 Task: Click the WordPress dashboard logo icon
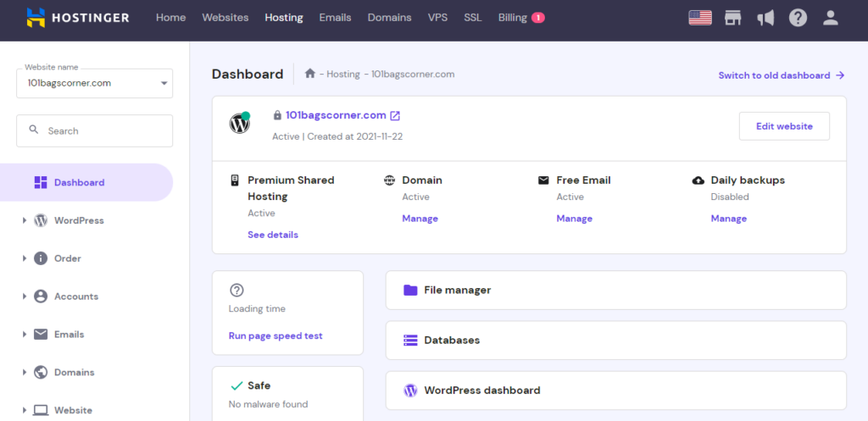pyautogui.click(x=410, y=391)
